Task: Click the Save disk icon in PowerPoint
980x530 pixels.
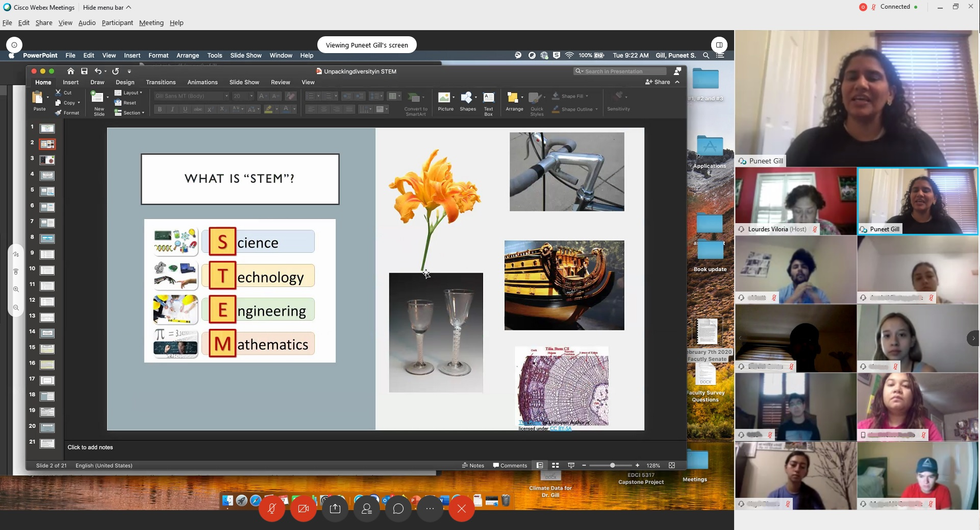Action: click(84, 71)
